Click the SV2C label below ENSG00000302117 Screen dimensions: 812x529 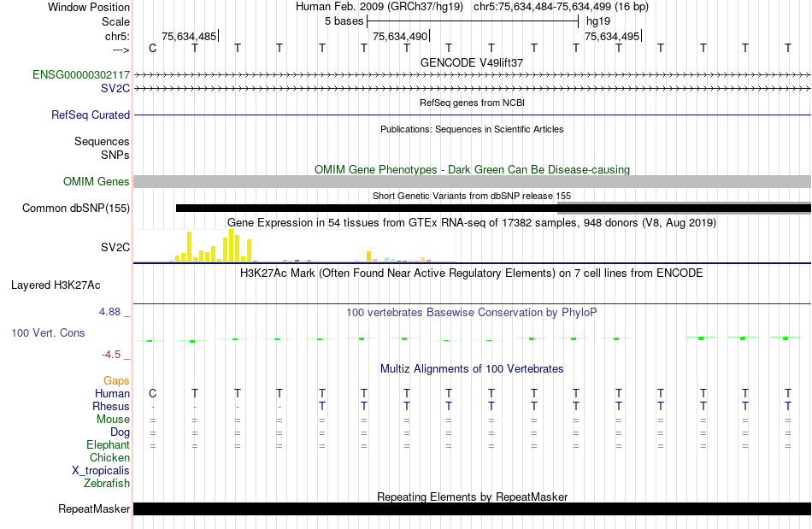[115, 89]
